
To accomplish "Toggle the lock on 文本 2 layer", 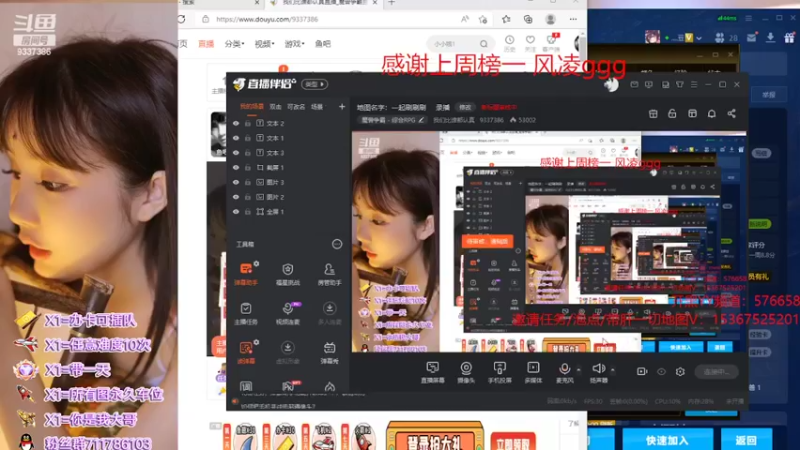I will [x=247, y=123].
